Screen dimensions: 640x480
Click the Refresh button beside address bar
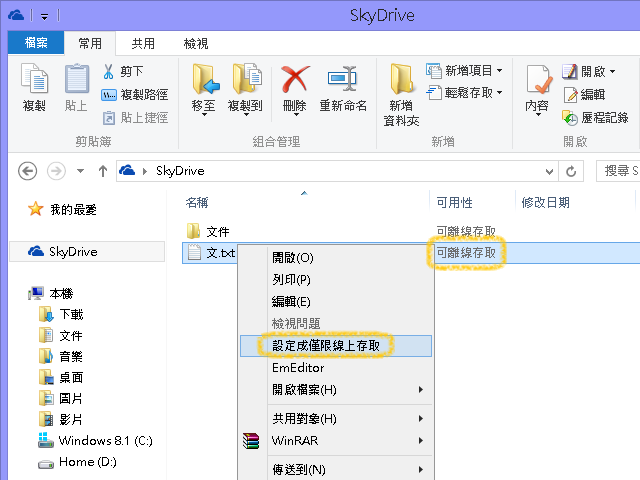tap(571, 171)
